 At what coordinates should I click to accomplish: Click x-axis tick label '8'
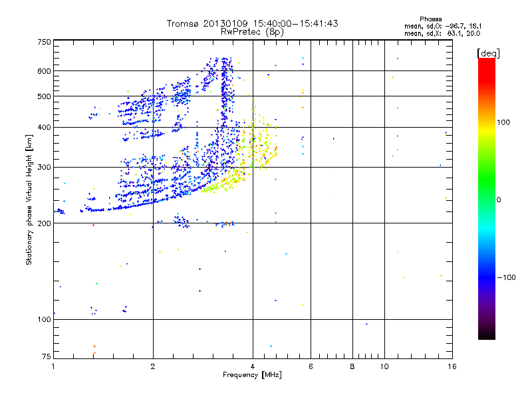pyautogui.click(x=352, y=366)
